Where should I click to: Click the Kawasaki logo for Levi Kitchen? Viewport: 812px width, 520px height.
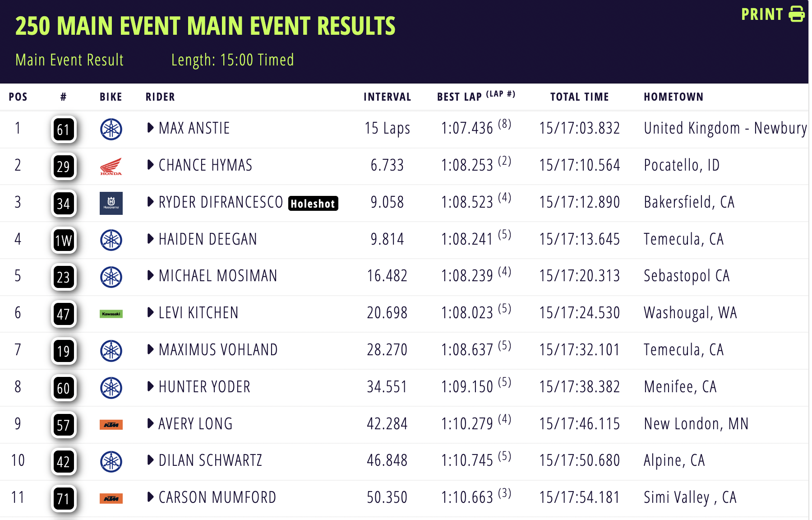(x=111, y=314)
